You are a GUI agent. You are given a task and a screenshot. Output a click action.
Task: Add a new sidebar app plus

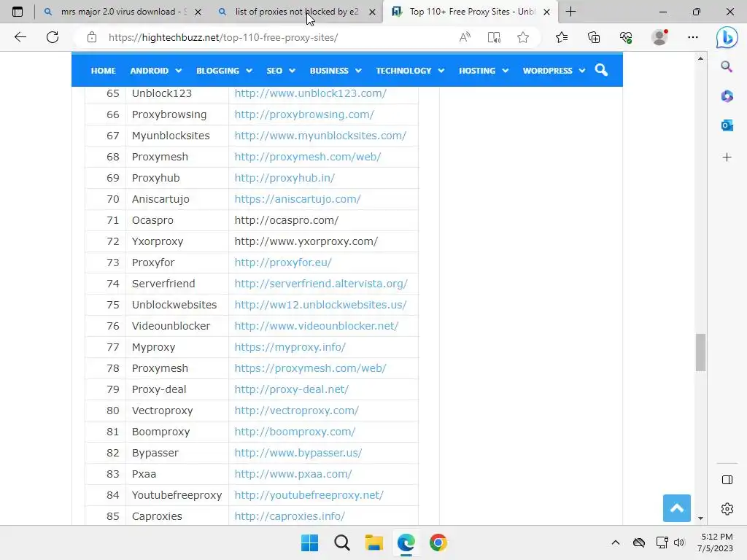727,157
